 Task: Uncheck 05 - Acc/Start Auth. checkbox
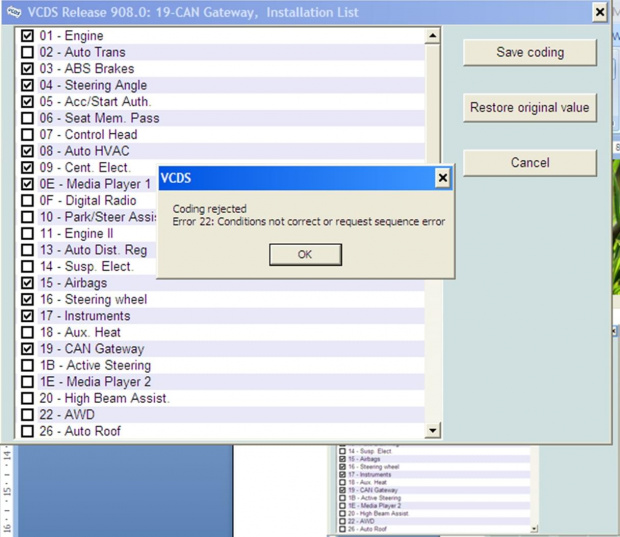point(27,102)
